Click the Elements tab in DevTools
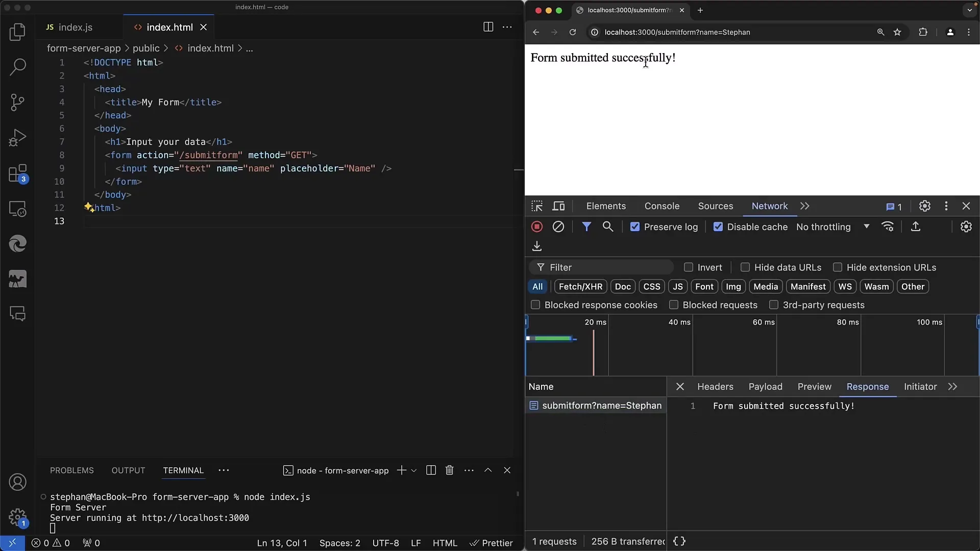Screen dimensions: 980x551 point(605,206)
